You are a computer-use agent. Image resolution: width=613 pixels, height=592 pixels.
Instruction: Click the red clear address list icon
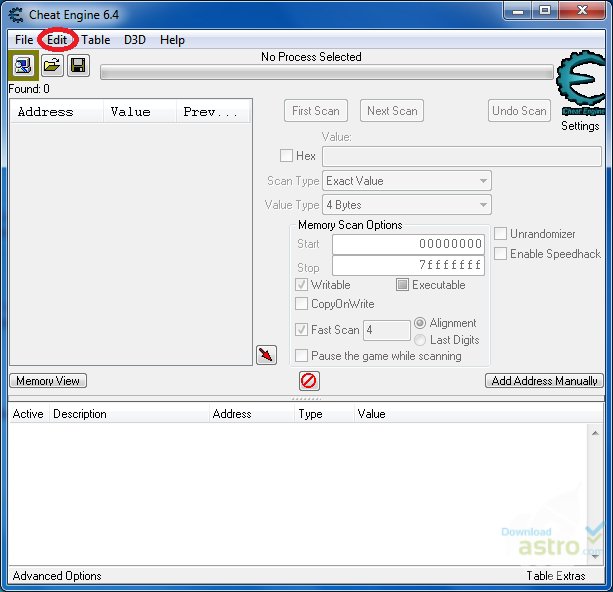(x=309, y=381)
